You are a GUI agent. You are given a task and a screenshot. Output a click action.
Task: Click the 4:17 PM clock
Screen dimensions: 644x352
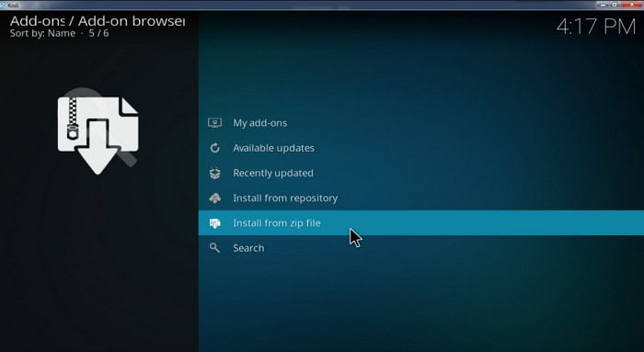tap(596, 27)
